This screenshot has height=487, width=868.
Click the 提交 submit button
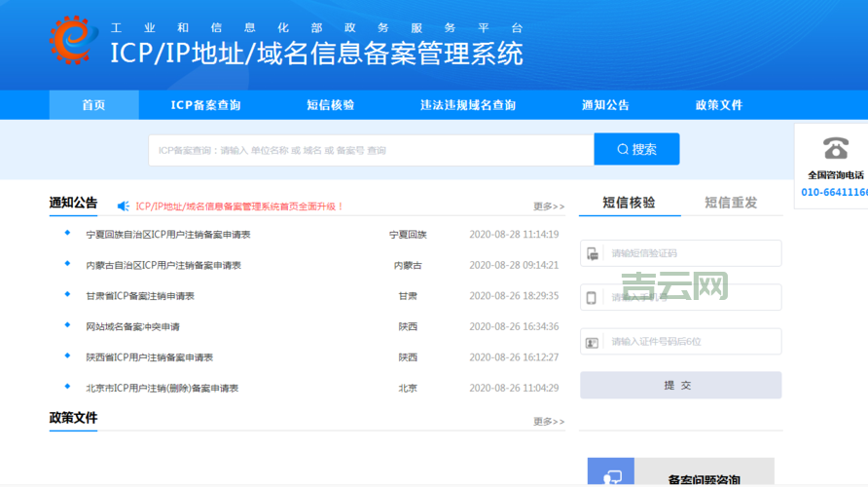coord(681,385)
